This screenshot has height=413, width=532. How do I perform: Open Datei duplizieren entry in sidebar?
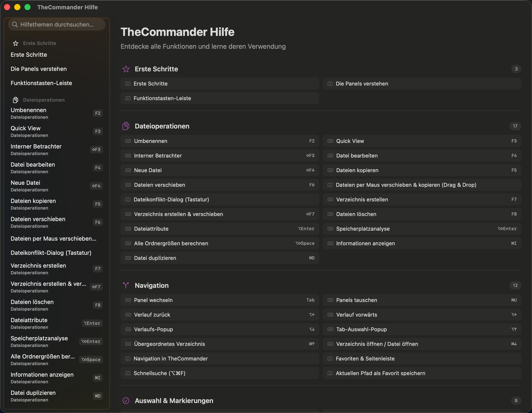click(57, 396)
